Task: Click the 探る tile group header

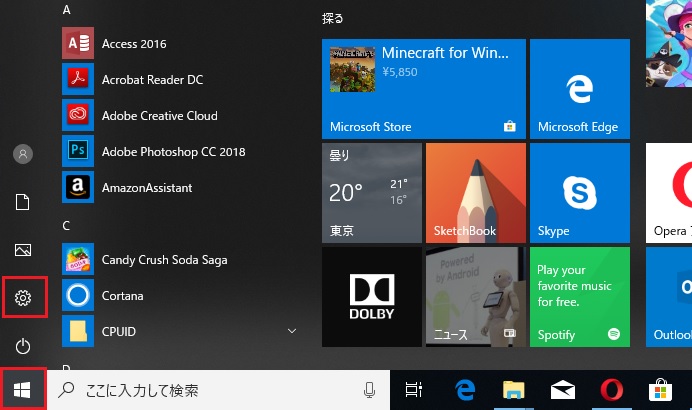Action: [x=332, y=19]
